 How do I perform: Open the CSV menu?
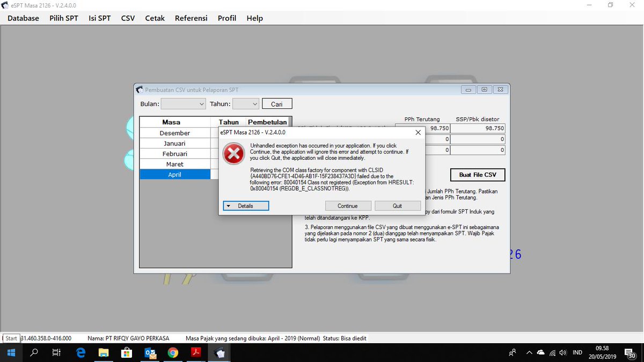(128, 18)
